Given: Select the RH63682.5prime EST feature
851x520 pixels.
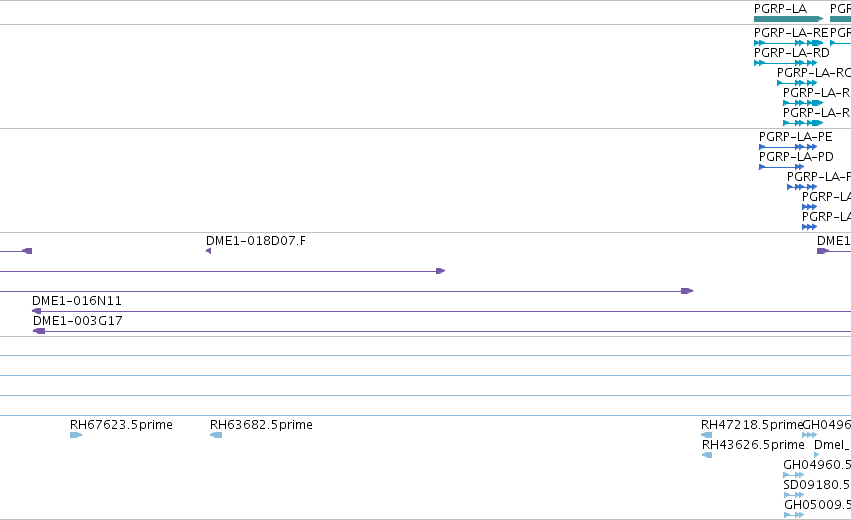Looking at the screenshot, I should pos(216,435).
